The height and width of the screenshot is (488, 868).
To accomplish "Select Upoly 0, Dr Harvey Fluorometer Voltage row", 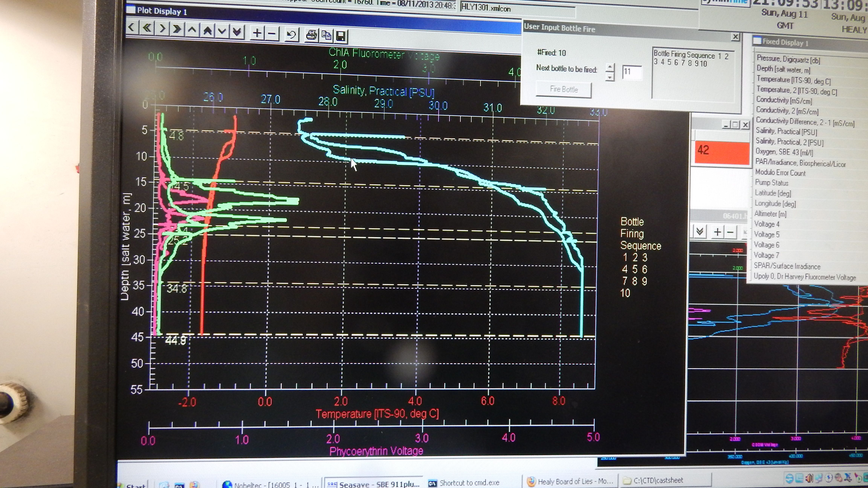I will 805,277.
